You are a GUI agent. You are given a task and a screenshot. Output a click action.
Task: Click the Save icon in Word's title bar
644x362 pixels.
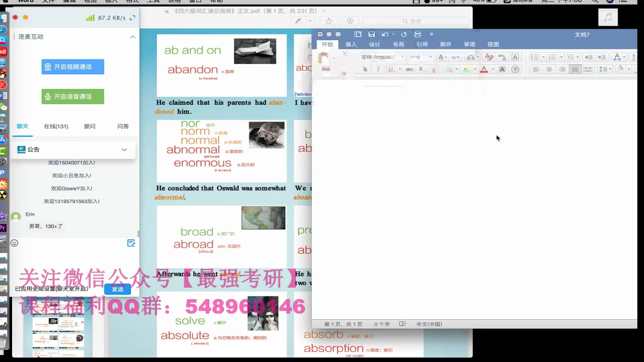click(x=371, y=34)
